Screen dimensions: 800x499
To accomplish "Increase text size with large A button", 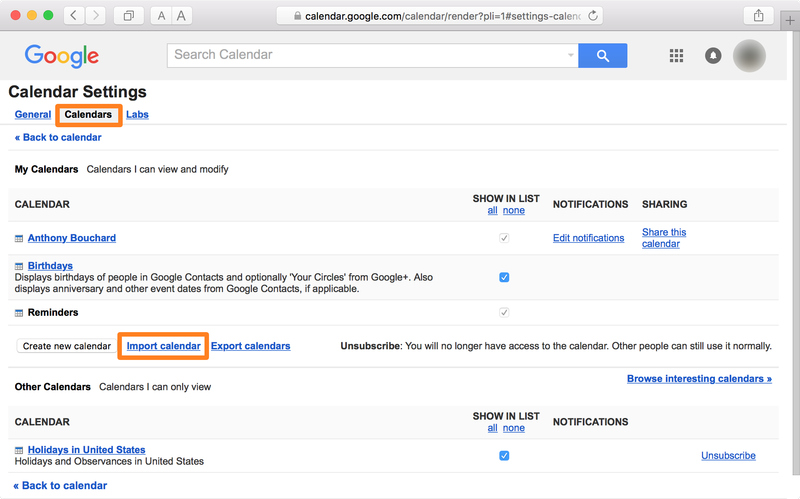I will [181, 16].
